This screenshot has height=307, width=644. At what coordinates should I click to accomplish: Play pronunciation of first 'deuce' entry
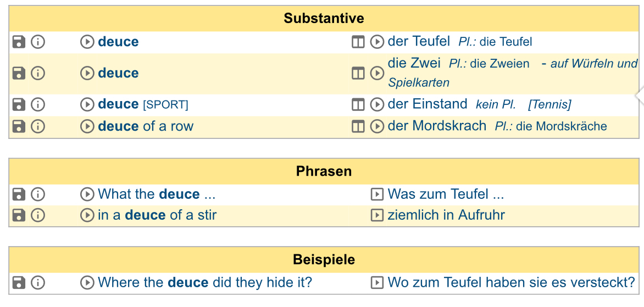click(x=87, y=42)
